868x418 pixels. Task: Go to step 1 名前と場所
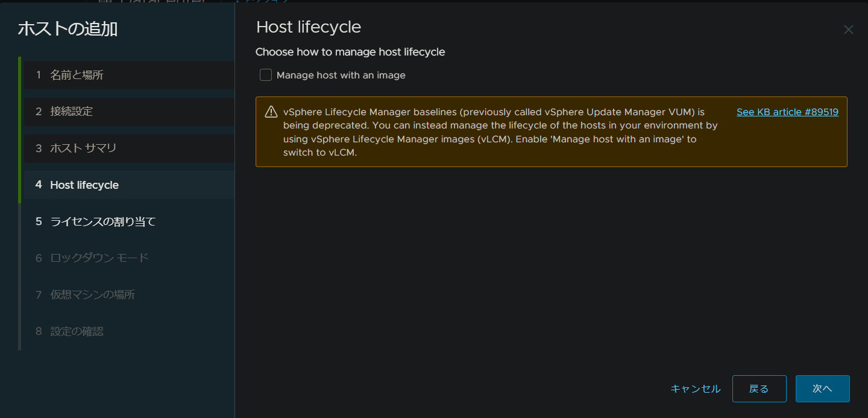[x=77, y=75]
